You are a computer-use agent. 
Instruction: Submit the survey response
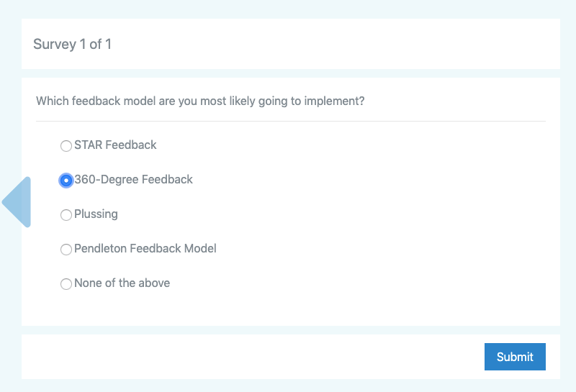515,357
